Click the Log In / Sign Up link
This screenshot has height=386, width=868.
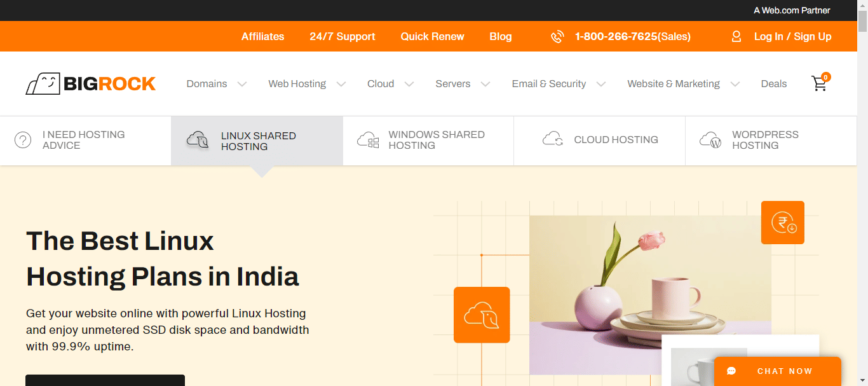[792, 36]
